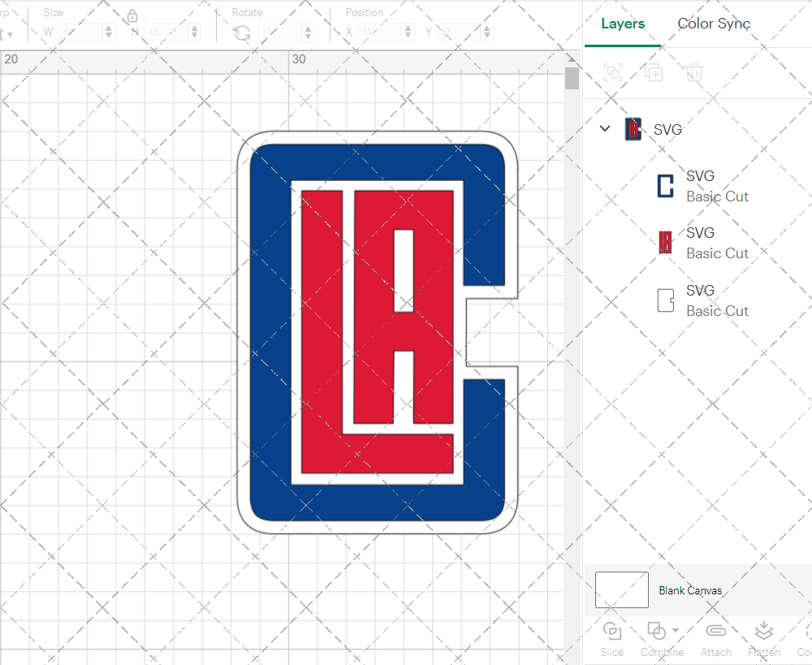Click the Flatten tool

(x=764, y=639)
